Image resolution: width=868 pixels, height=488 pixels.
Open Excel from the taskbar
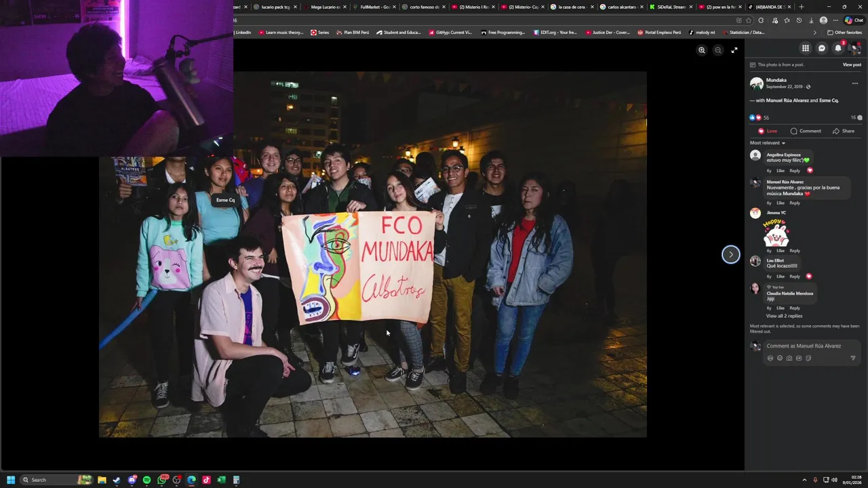pos(221,480)
